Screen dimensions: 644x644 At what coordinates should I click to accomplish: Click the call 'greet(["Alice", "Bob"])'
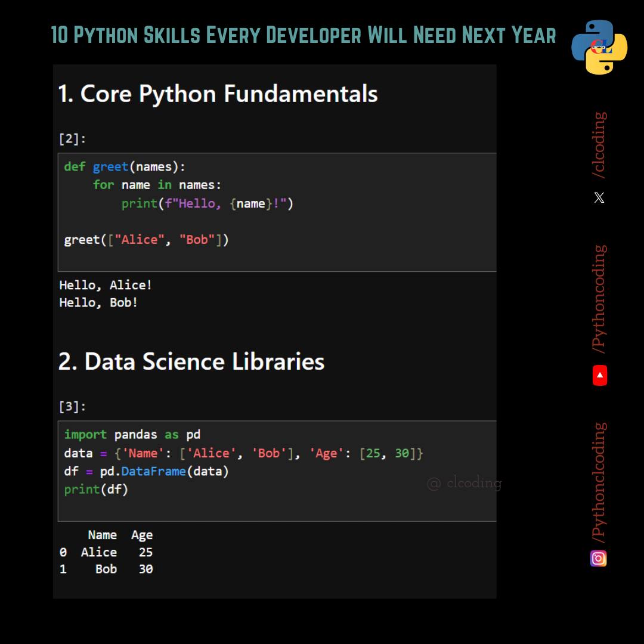pyautogui.click(x=146, y=240)
